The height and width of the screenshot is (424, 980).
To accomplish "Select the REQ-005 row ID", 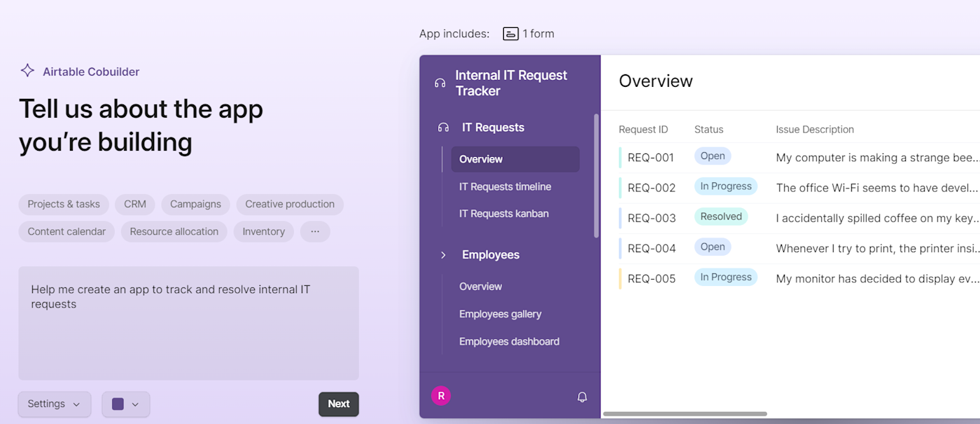I will coord(652,278).
